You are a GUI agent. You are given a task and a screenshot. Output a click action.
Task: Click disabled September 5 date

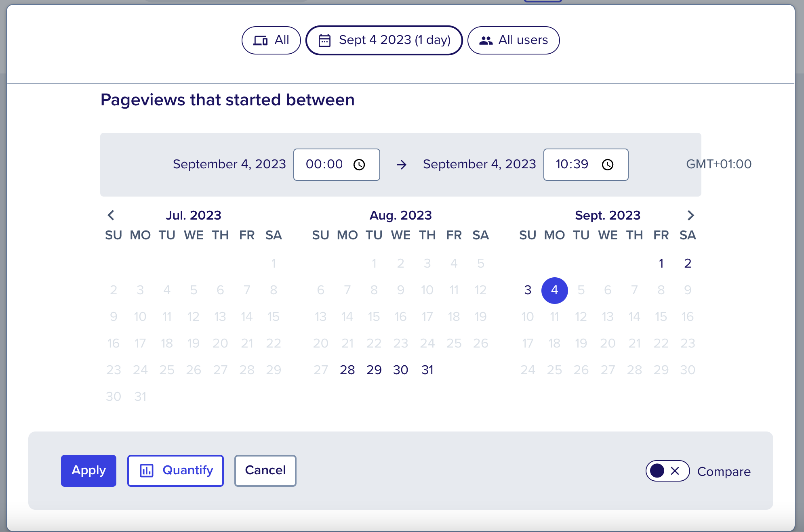tap(581, 290)
